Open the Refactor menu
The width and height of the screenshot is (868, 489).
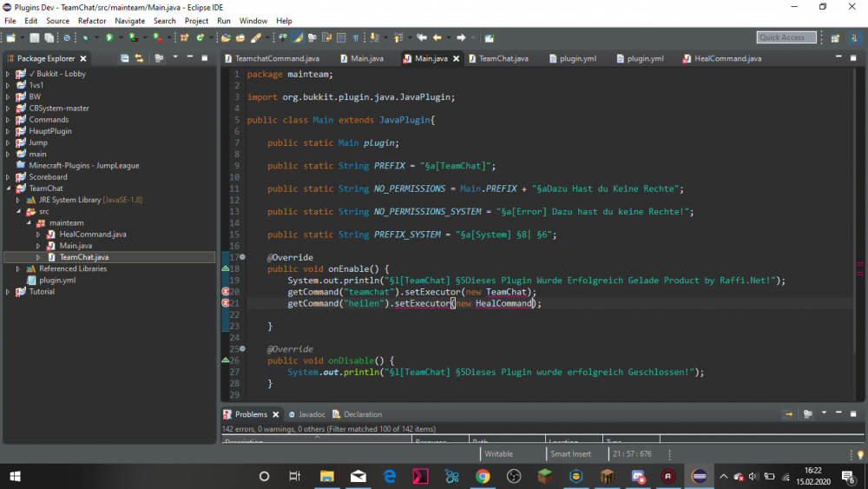click(92, 21)
